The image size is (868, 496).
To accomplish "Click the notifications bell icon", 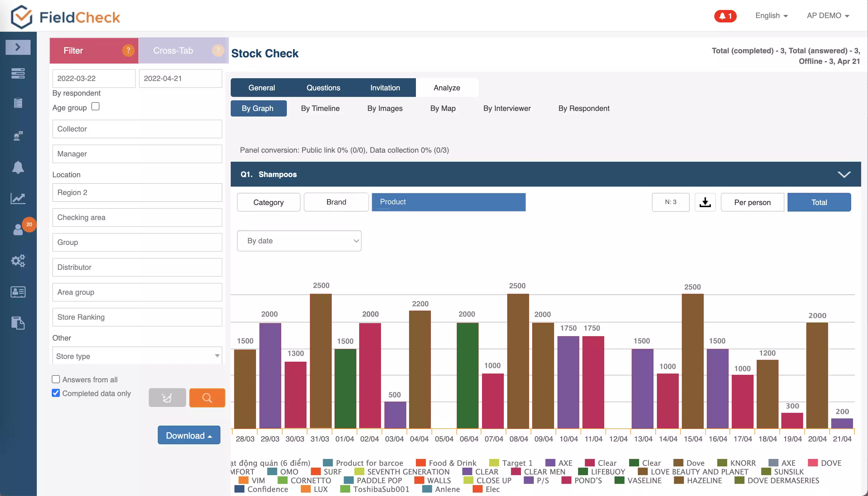I will tap(18, 167).
